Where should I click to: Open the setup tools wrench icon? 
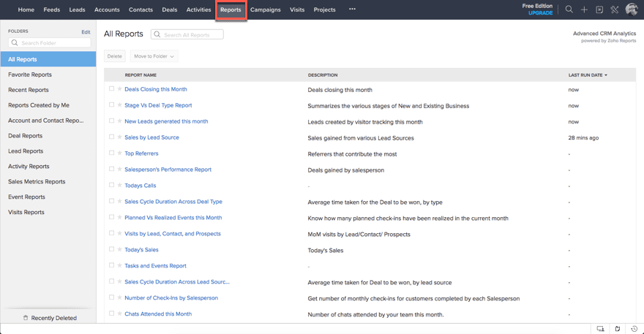(x=614, y=10)
